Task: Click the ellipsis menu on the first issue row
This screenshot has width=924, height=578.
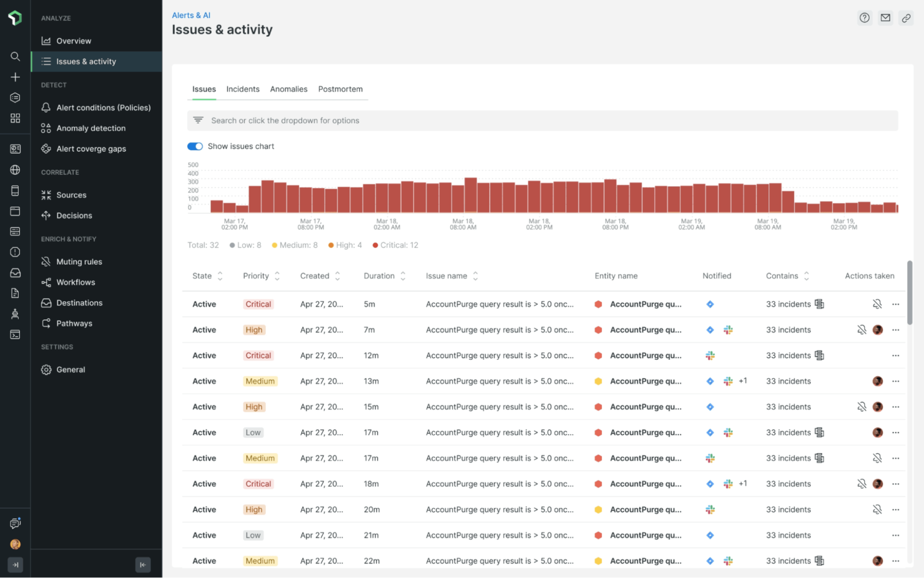Action: [895, 304]
